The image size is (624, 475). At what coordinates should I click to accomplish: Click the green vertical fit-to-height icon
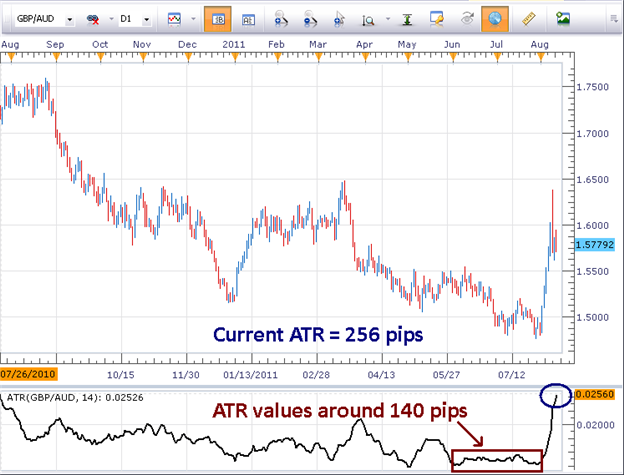[407, 19]
